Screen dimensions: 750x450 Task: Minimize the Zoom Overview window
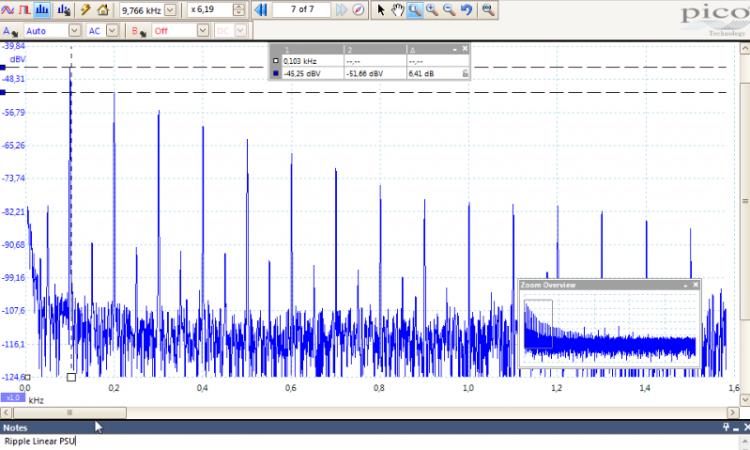[685, 285]
